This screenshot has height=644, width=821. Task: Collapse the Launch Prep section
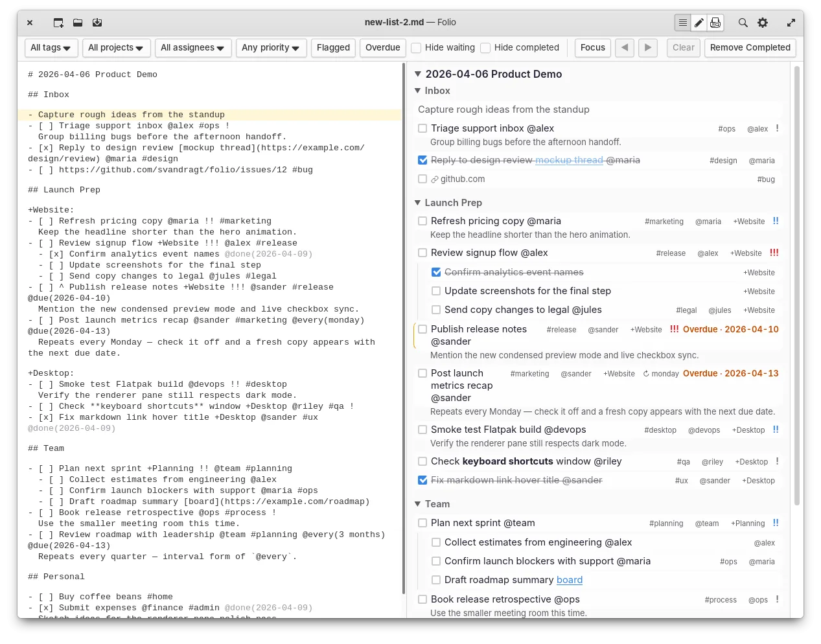pos(418,203)
